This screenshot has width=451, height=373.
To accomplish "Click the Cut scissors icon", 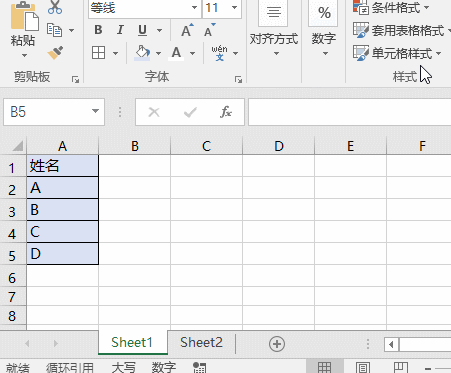I will pos(55,7).
